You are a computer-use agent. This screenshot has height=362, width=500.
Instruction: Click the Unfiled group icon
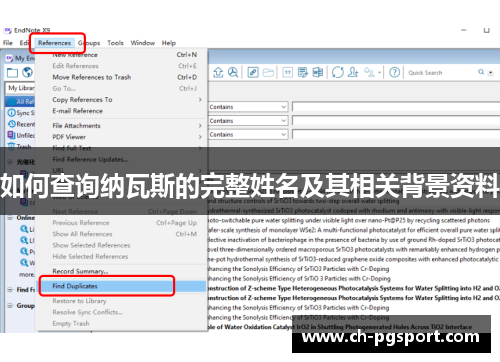point(11,135)
